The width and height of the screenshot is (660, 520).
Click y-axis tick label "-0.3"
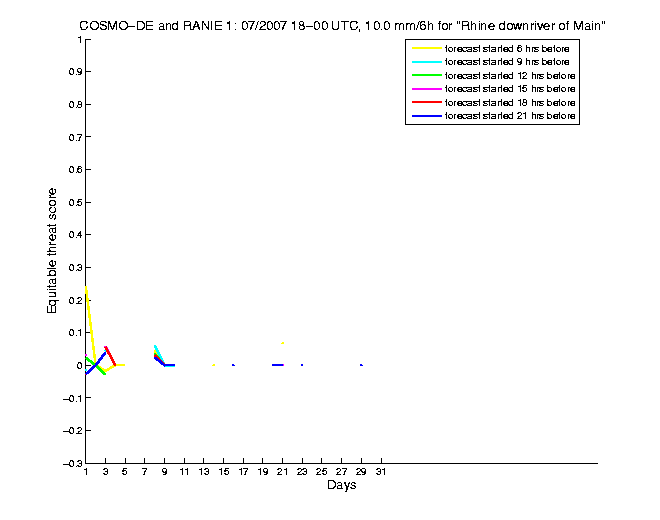coord(72,464)
